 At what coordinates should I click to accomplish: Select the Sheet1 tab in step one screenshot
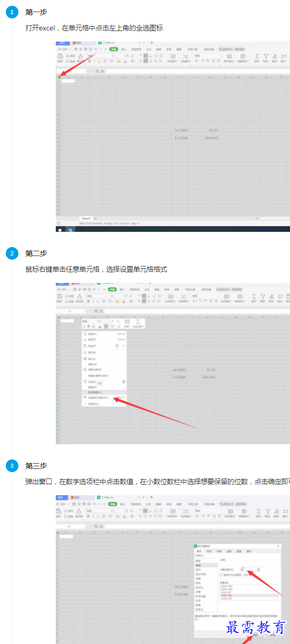pos(86,218)
